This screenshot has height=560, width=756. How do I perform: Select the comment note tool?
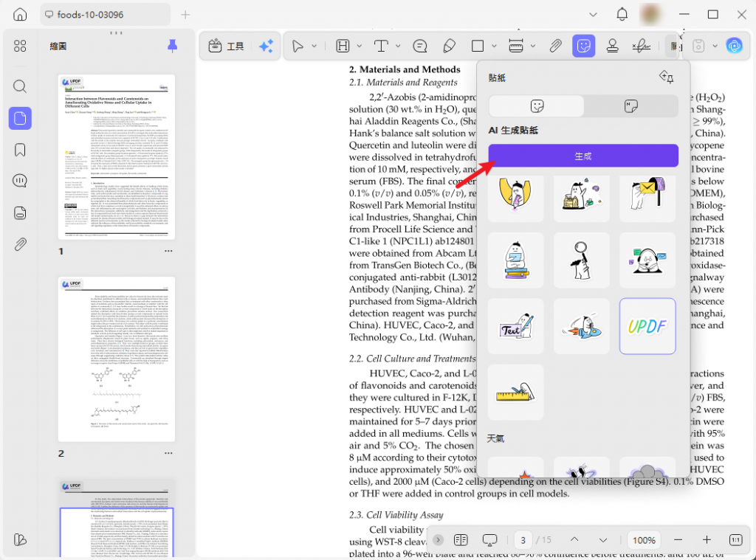coord(420,46)
